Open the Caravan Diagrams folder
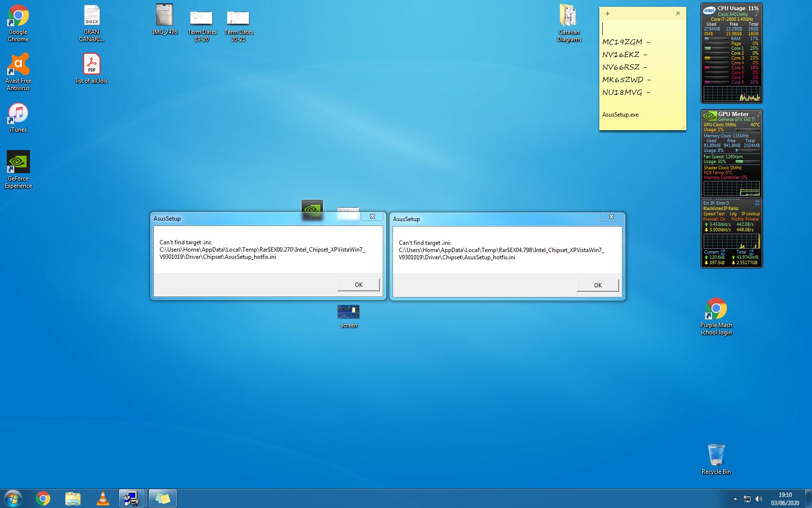The image size is (812, 508). tap(569, 23)
